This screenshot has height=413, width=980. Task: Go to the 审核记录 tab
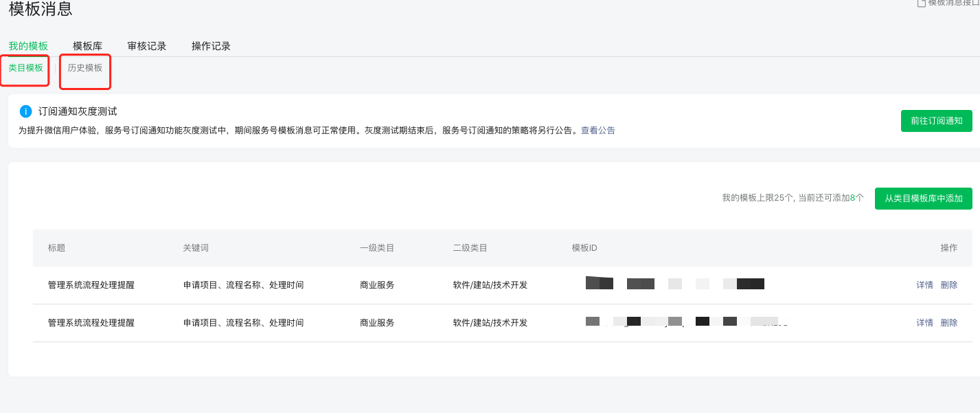coord(147,46)
